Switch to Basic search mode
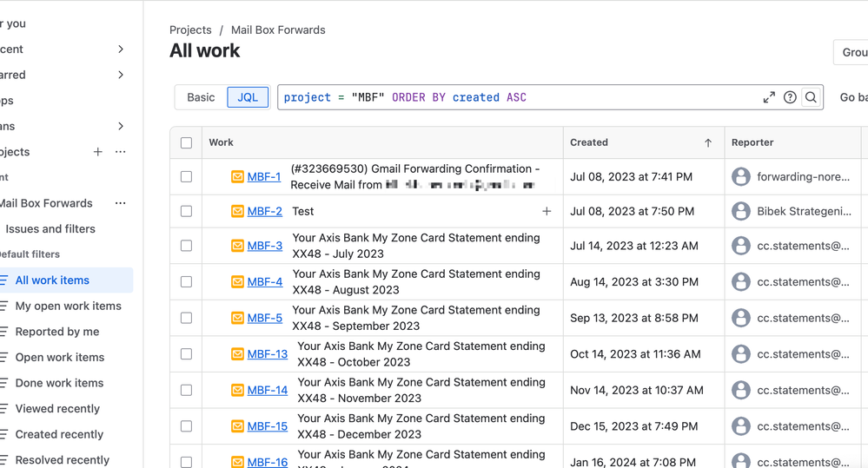 pos(201,97)
